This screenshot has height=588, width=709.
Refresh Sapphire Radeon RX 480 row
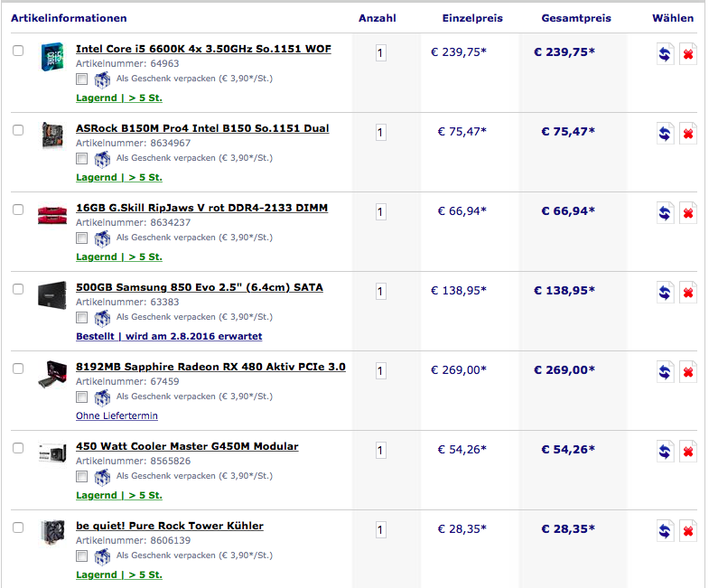tap(665, 371)
